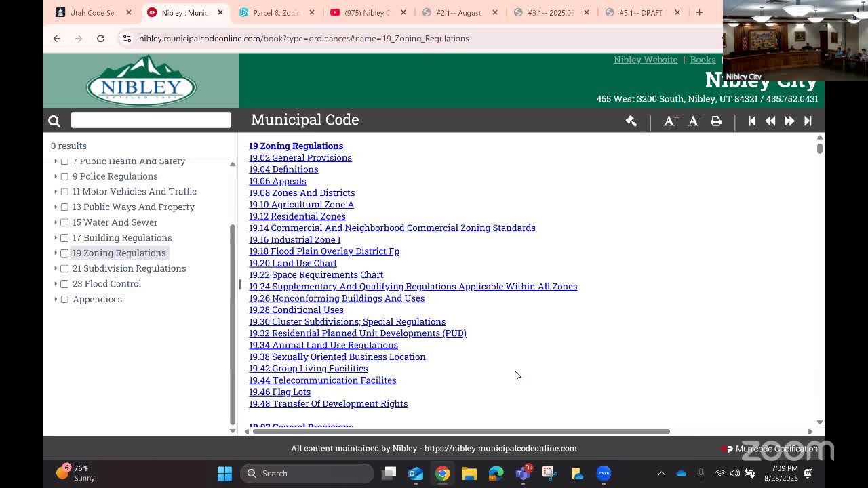The width and height of the screenshot is (868, 488).
Task: Click the gavel icon in toolbar
Action: point(631,121)
